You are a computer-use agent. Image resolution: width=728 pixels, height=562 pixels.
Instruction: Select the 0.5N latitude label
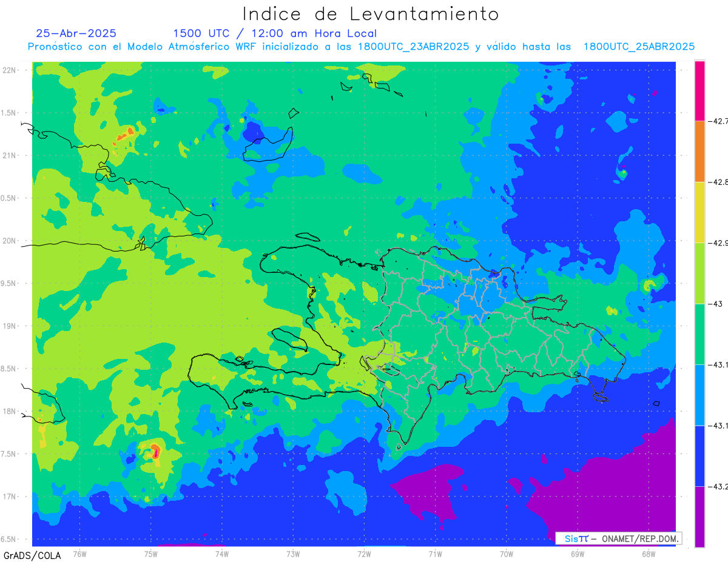point(9,198)
